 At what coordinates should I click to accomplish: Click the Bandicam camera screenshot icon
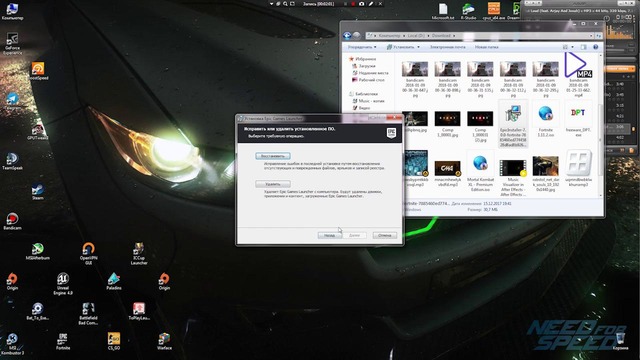362,4
